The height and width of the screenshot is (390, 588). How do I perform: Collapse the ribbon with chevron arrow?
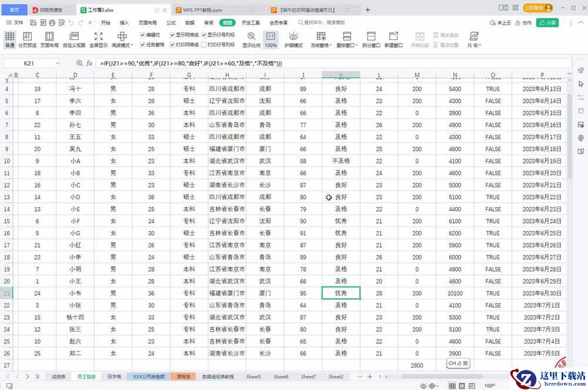pos(580,23)
